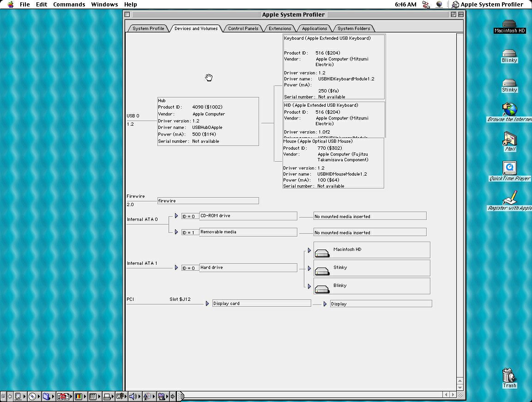Expand the Stinky volume triangle in profiler
Viewport: 532px width, 402px height.
point(309,268)
